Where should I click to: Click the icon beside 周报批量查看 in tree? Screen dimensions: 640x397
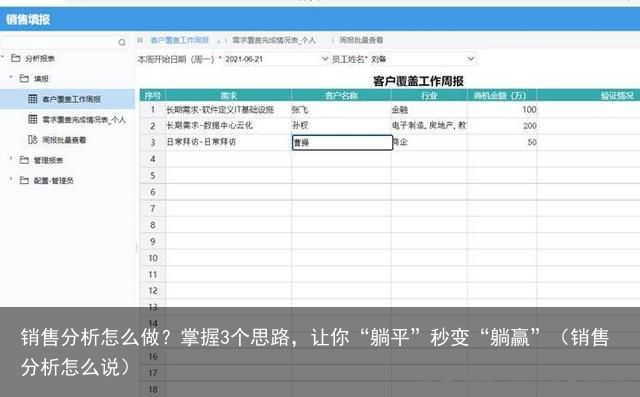(33, 140)
